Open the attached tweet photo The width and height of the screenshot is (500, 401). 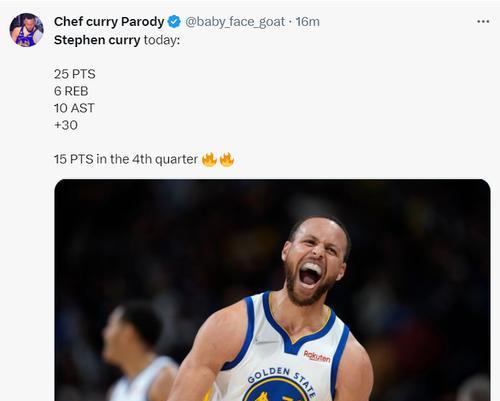point(272,290)
